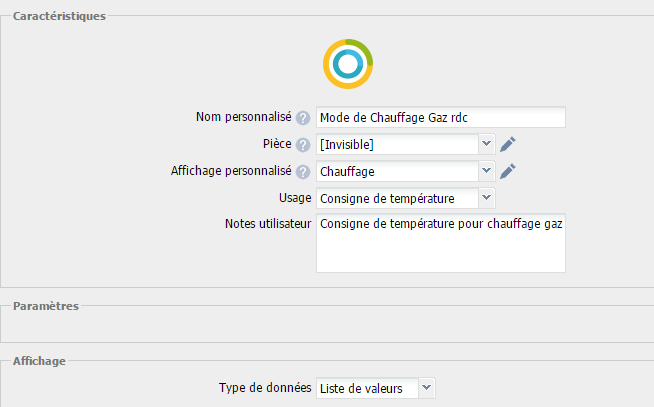This screenshot has width=654, height=407.
Task: Expand the Usage dropdown arrow
Action: 486,198
